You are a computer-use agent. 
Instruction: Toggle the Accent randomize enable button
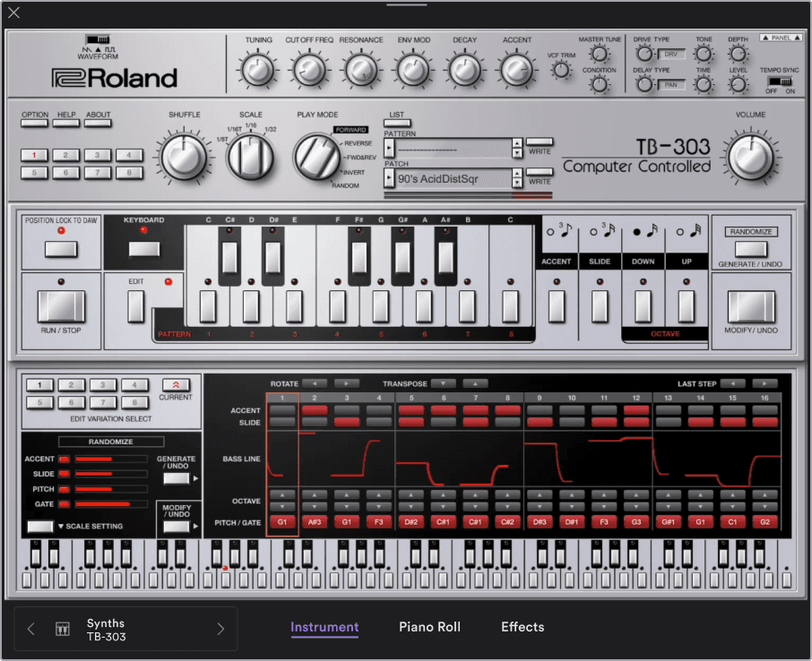pyautogui.click(x=65, y=459)
